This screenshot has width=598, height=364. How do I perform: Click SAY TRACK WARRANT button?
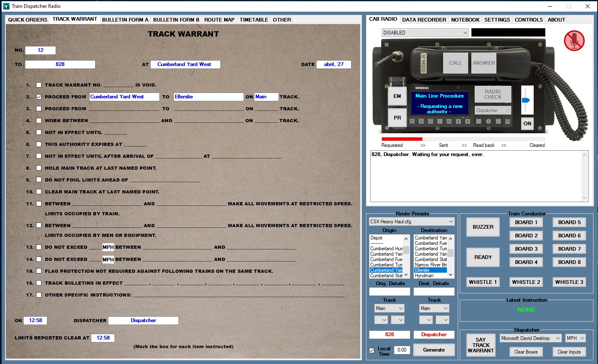tap(481, 345)
